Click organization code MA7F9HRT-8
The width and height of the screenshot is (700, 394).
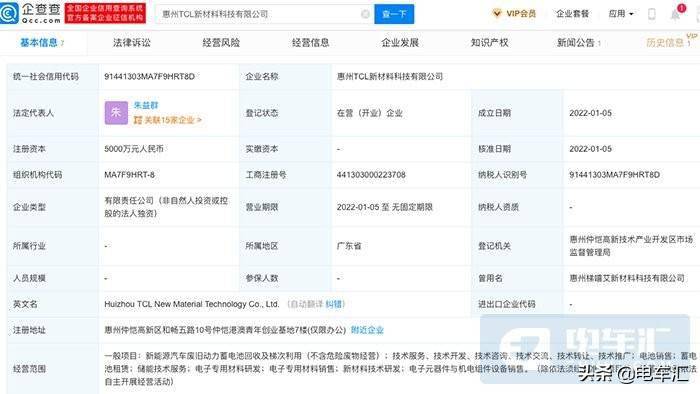point(129,174)
